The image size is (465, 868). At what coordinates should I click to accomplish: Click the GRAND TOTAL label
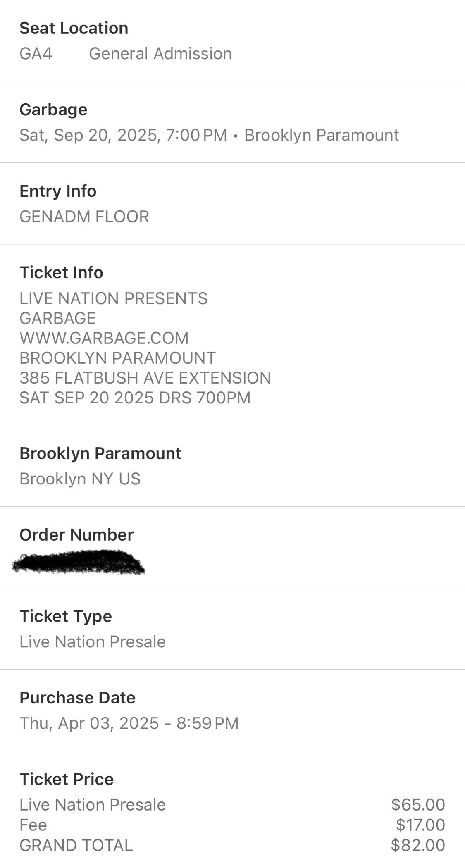pyautogui.click(x=76, y=845)
